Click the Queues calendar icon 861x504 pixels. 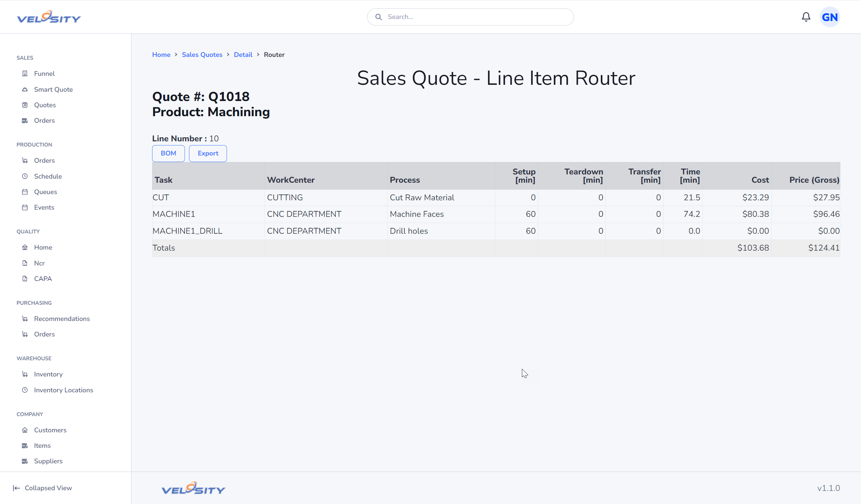(x=25, y=192)
